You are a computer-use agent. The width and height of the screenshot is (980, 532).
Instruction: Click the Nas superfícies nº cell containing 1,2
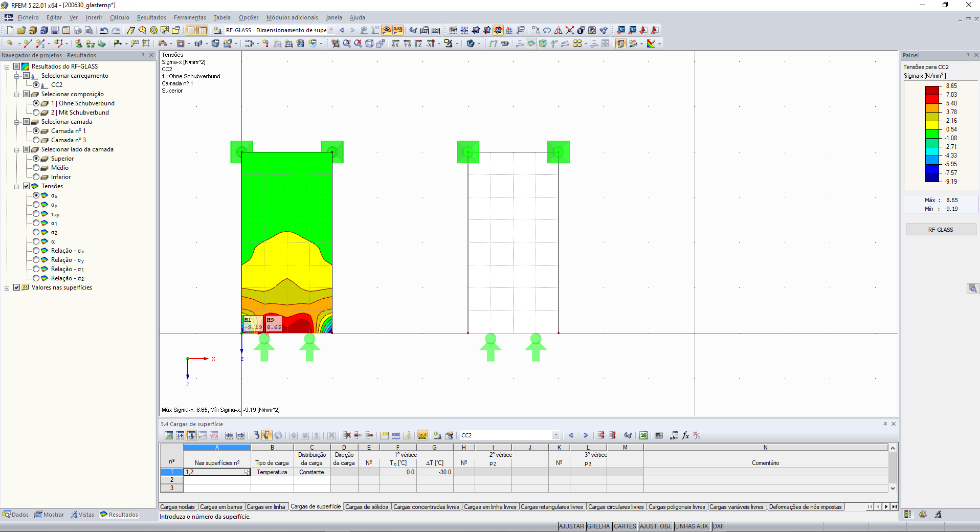point(217,472)
